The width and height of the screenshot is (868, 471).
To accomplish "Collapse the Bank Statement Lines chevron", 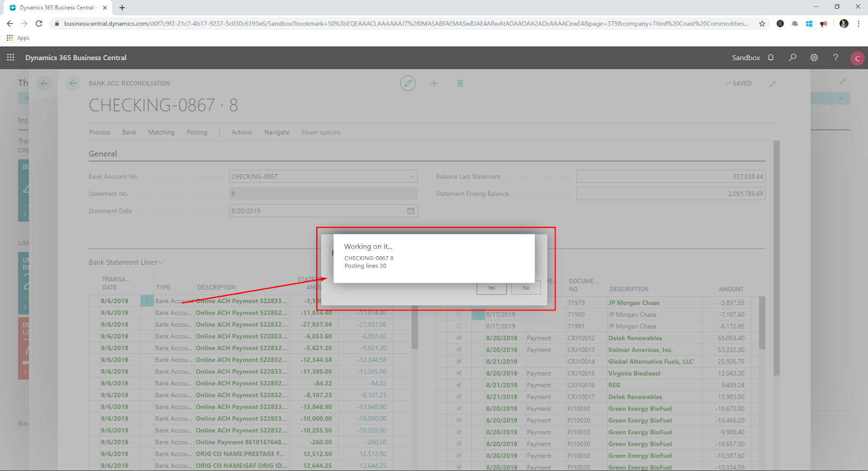I will (x=161, y=263).
